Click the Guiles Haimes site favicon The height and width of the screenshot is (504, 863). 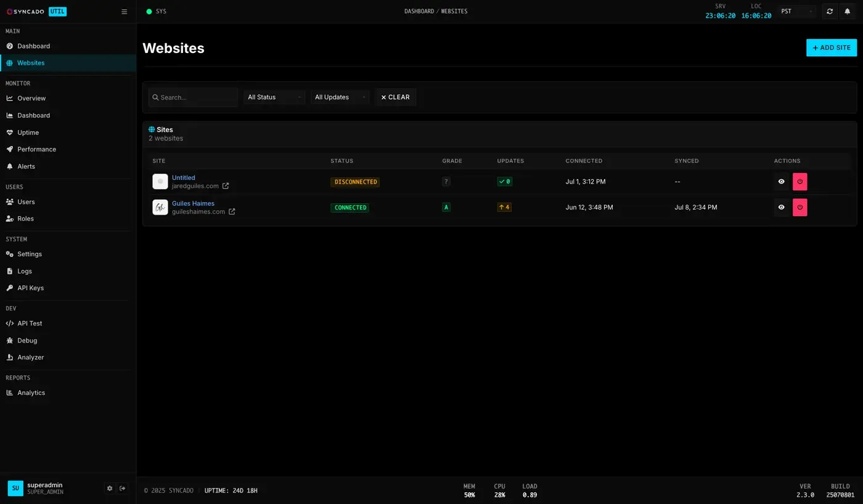[160, 208]
